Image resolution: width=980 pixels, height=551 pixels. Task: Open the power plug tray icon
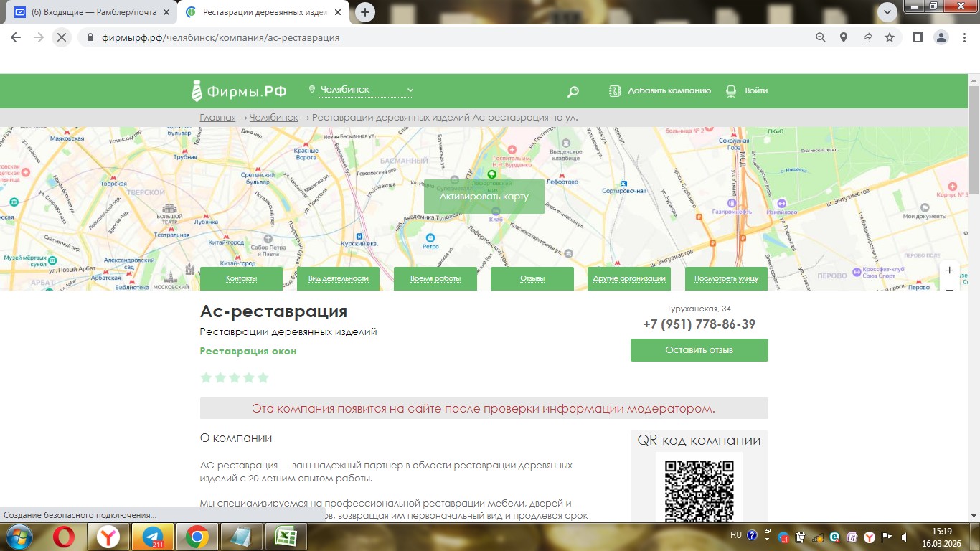pos(800,537)
